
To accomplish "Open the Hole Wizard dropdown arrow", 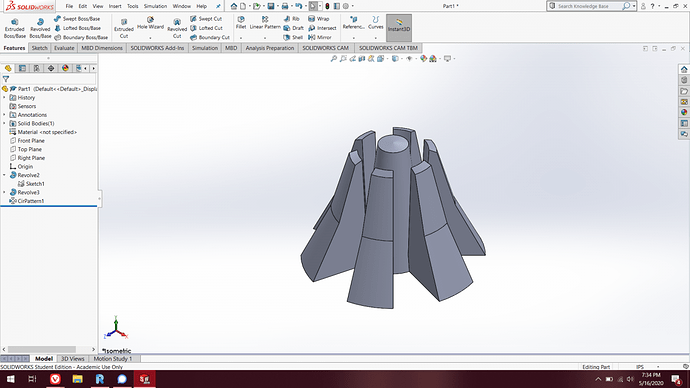I will click(x=150, y=38).
